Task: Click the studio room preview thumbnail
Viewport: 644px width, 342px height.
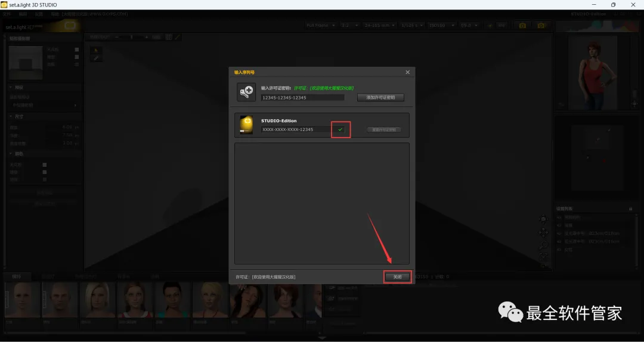Action: 26,63
